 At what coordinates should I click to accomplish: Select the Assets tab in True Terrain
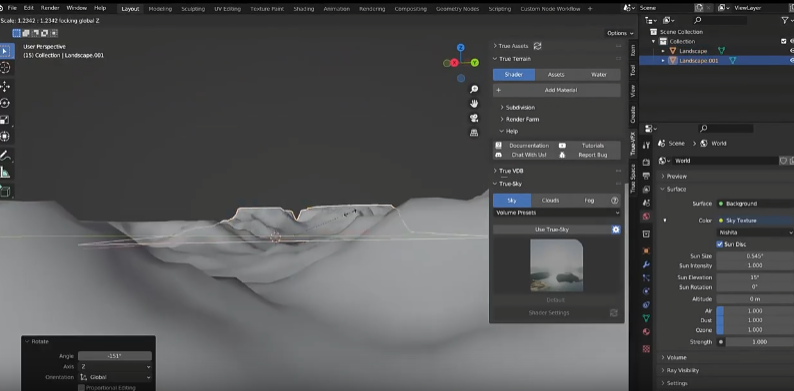(556, 74)
